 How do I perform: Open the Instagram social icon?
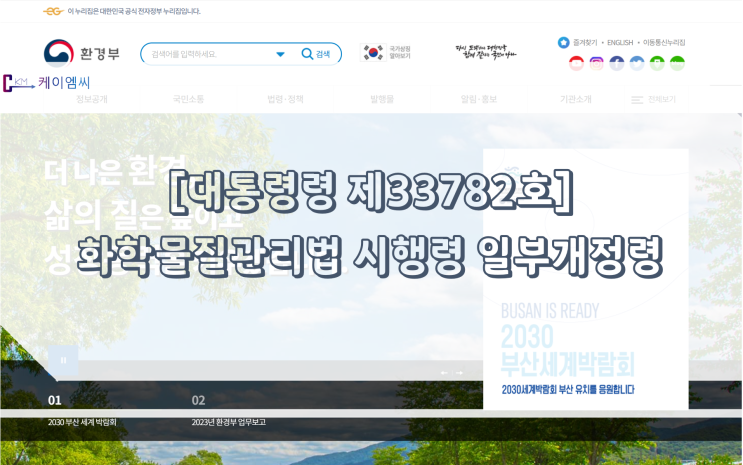point(597,63)
